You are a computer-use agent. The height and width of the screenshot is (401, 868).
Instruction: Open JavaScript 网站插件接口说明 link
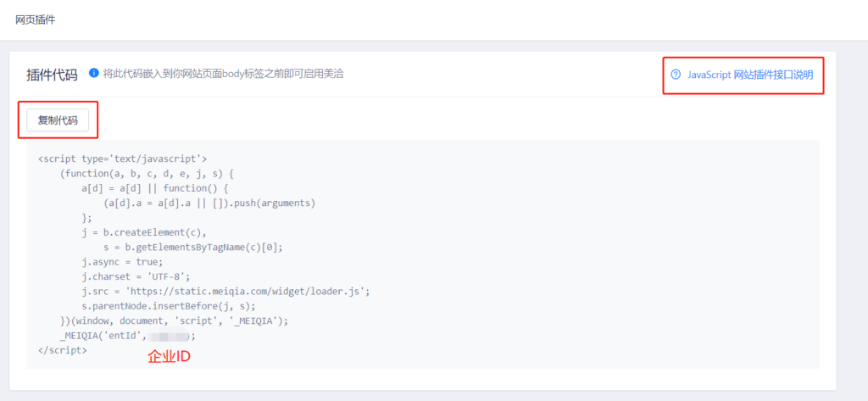tap(750, 75)
